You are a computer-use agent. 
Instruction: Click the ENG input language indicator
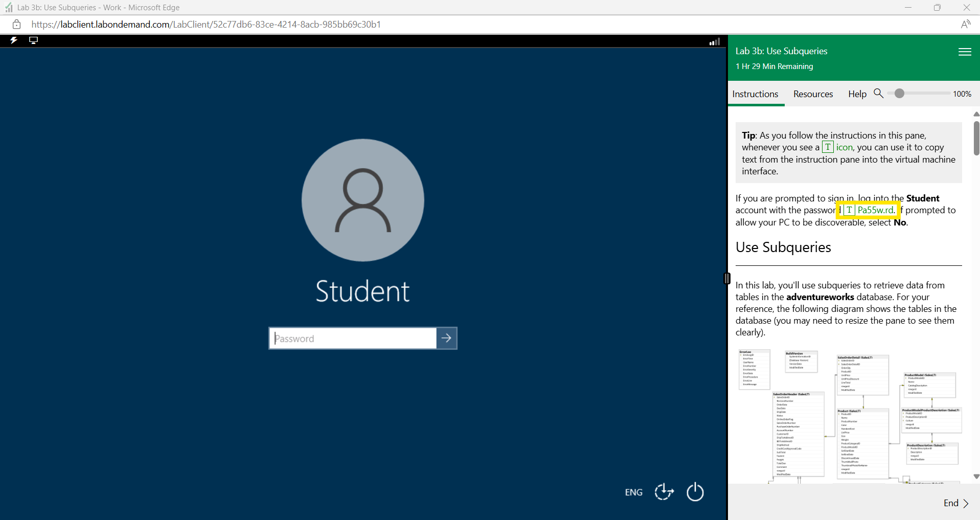click(633, 492)
